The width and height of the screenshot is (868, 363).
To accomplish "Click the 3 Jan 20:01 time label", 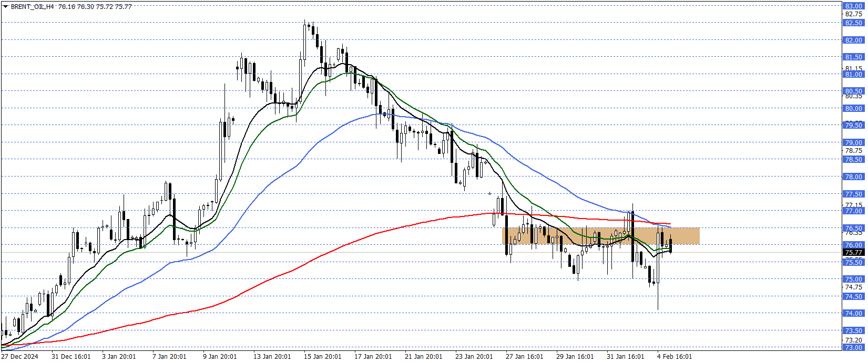I will point(119,357).
